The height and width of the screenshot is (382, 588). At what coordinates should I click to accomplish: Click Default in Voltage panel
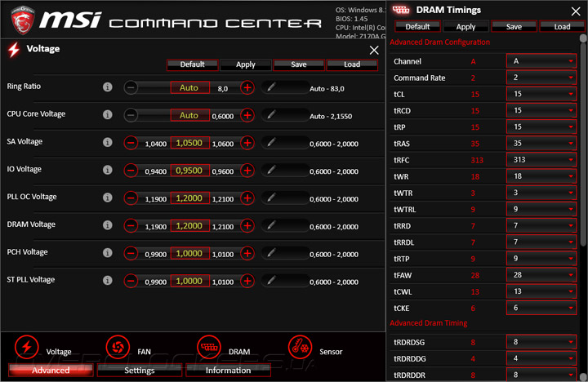pyautogui.click(x=193, y=64)
